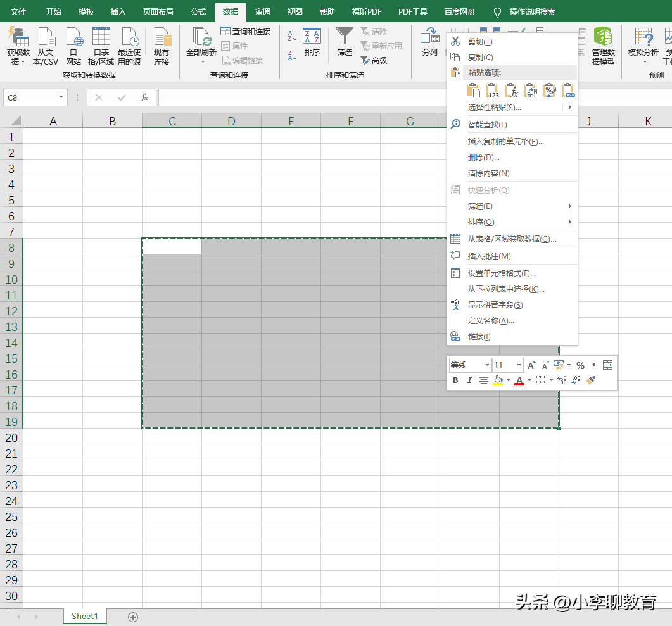Decrease decimal places in mini toolbar

(576, 380)
